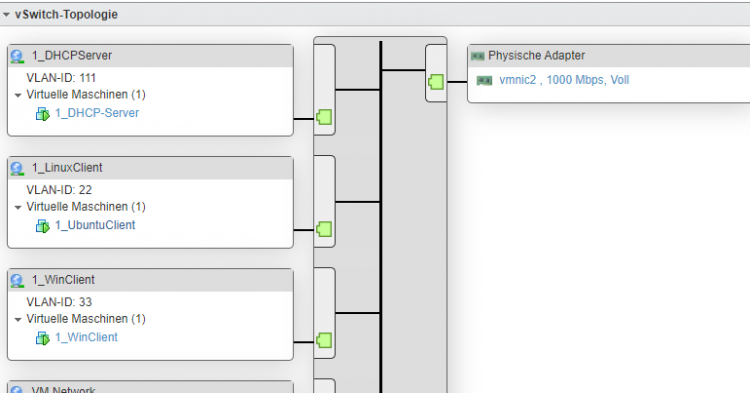The width and height of the screenshot is (750, 393).
Task: Click the green port connector of 1_WinClient
Action: (324, 340)
